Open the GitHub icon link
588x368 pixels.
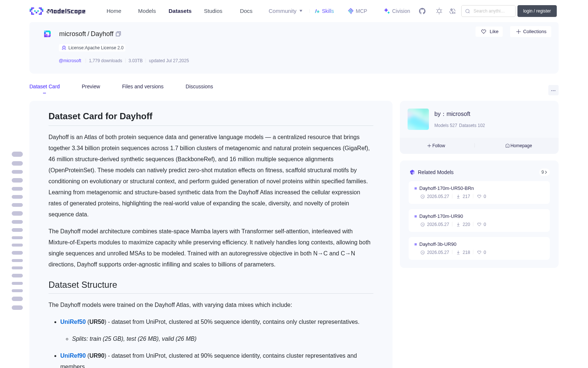tap(422, 11)
